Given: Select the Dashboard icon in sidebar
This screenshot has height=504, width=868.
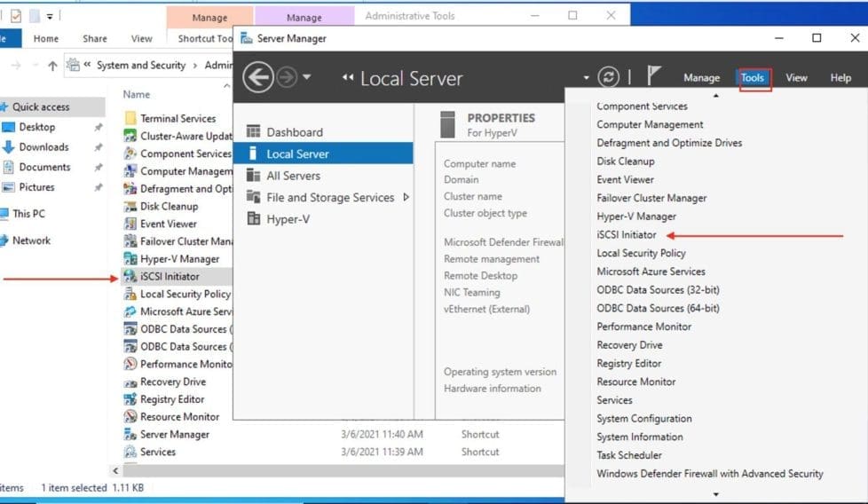Looking at the screenshot, I should [254, 132].
